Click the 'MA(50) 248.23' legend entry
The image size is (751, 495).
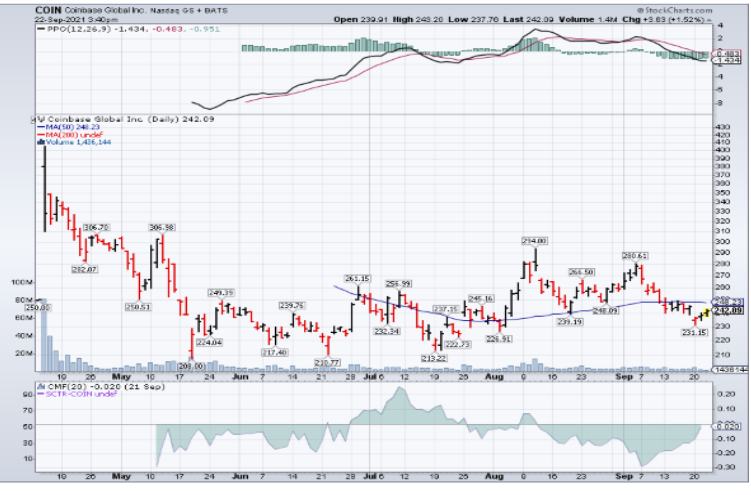point(68,127)
